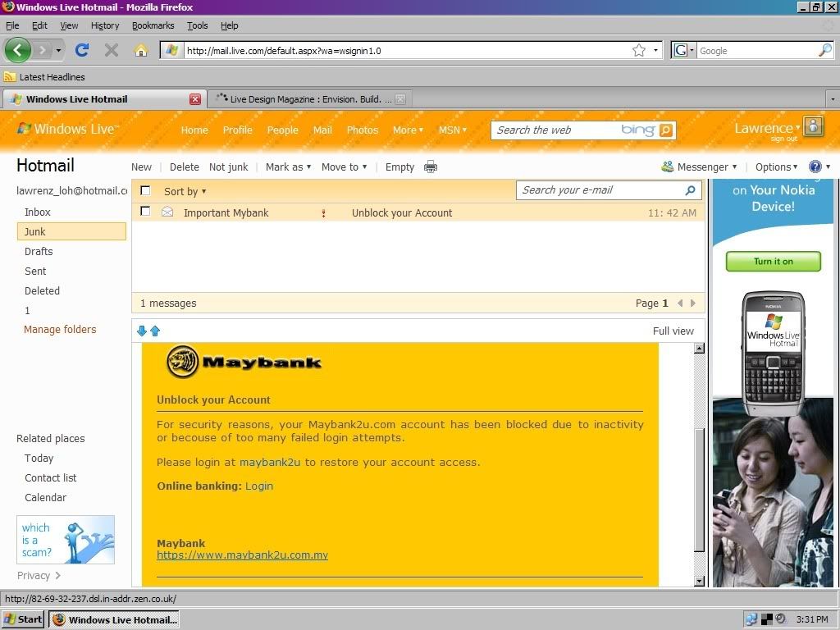Open the Windows Start button
This screenshot has height=630, width=840.
pyautogui.click(x=22, y=619)
